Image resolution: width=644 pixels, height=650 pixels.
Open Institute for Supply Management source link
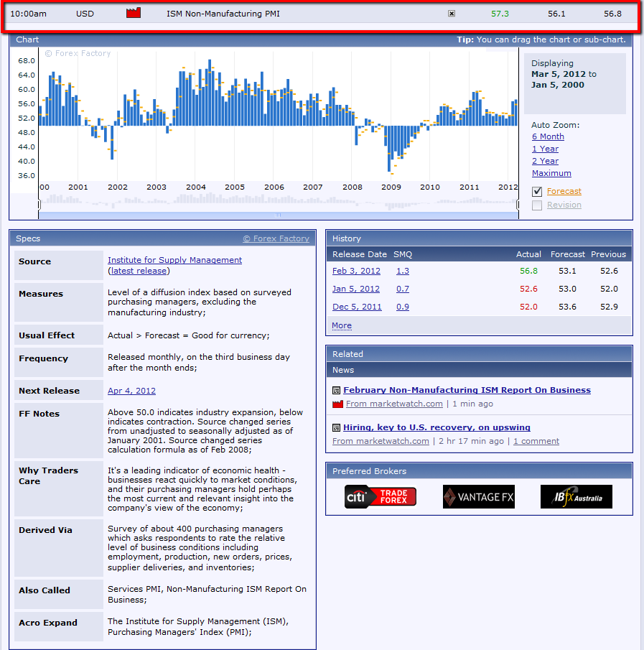click(175, 260)
